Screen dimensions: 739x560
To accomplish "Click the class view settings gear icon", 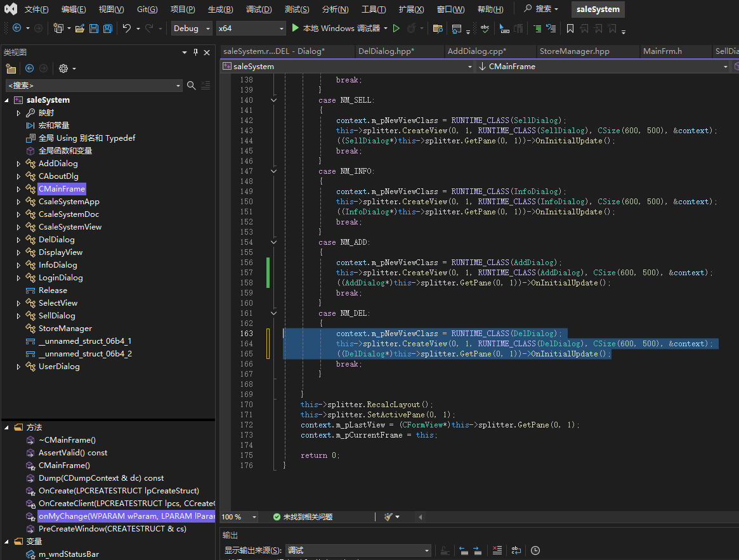I will click(x=63, y=68).
